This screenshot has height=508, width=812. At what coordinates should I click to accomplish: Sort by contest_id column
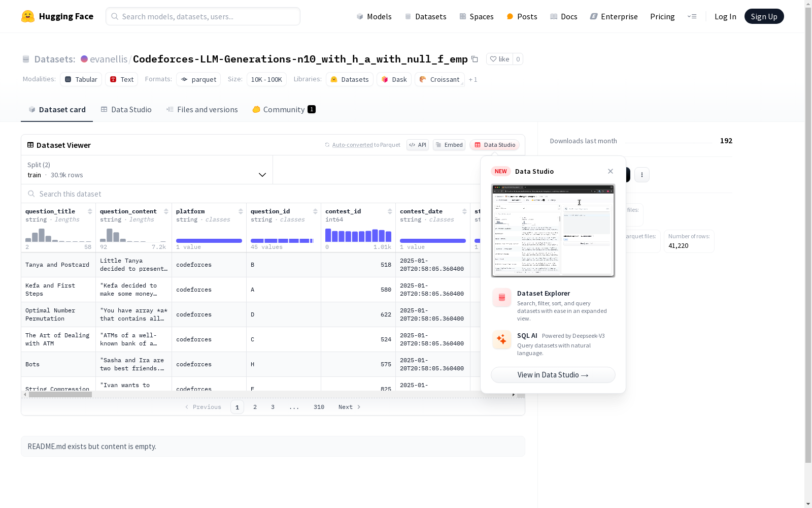click(x=390, y=211)
